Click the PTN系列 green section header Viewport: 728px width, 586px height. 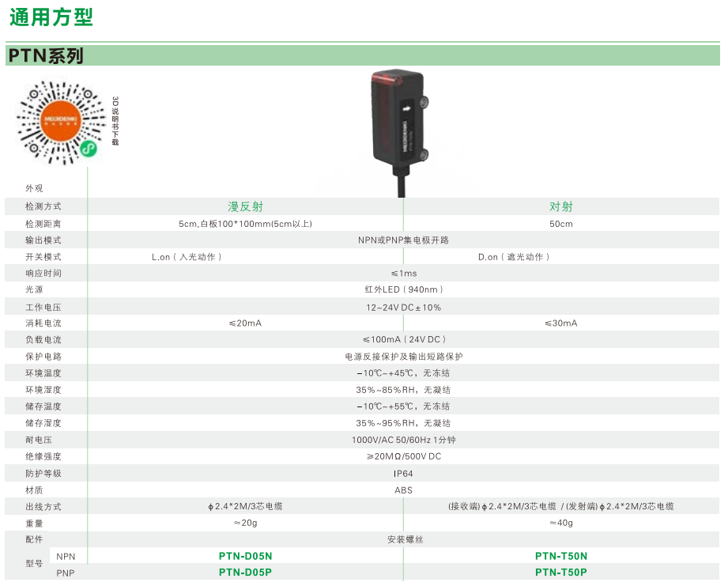[x=46, y=55]
